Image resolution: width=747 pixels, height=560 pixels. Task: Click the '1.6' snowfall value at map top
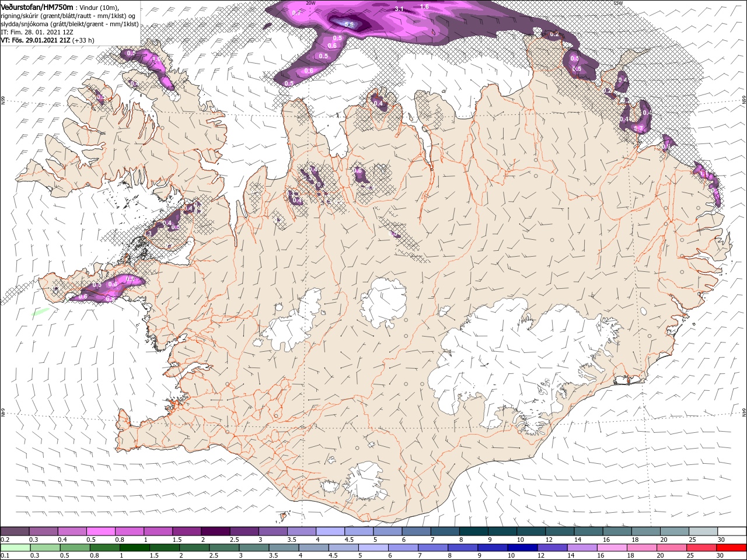(424, 6)
